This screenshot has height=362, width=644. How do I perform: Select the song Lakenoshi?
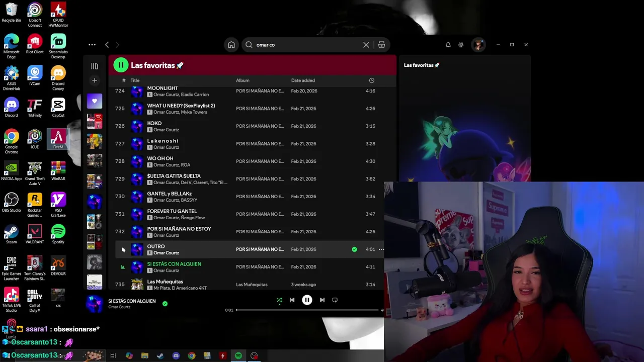(x=163, y=141)
